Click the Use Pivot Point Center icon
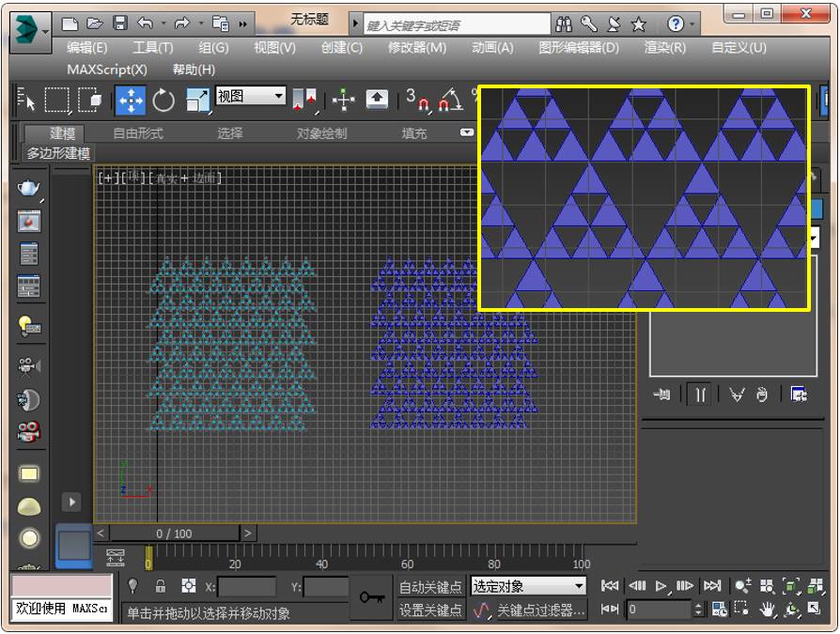This screenshot has height=634, width=840. [x=306, y=100]
